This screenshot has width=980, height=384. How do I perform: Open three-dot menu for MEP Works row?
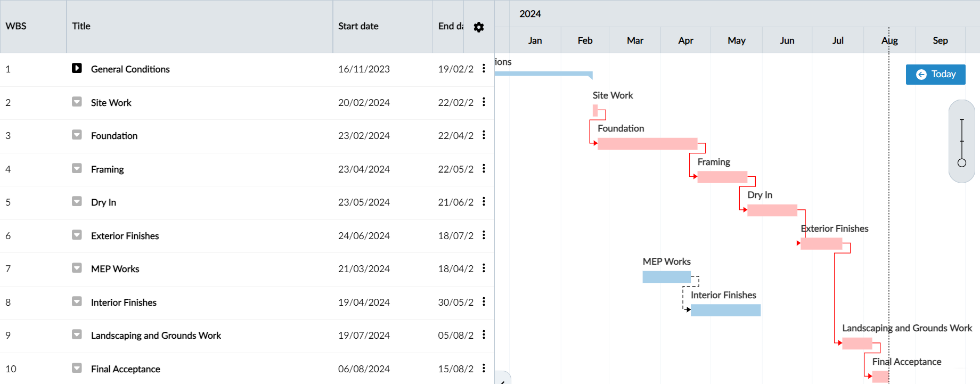484,268
